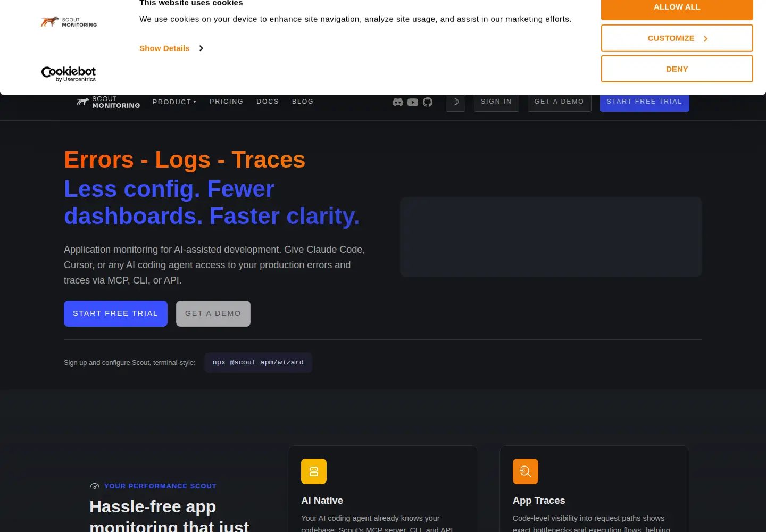Click Get a Demo in the navbar
The image size is (766, 532).
point(559,102)
